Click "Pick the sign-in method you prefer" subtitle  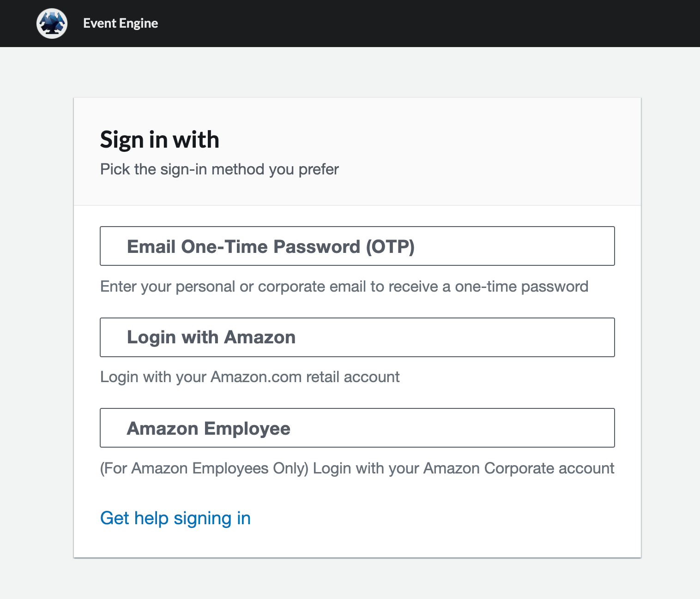click(219, 169)
